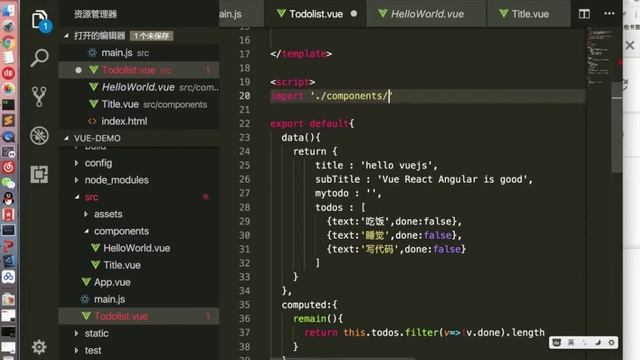
Task: Click the 资源管理器 panel title
Action: (x=95, y=14)
